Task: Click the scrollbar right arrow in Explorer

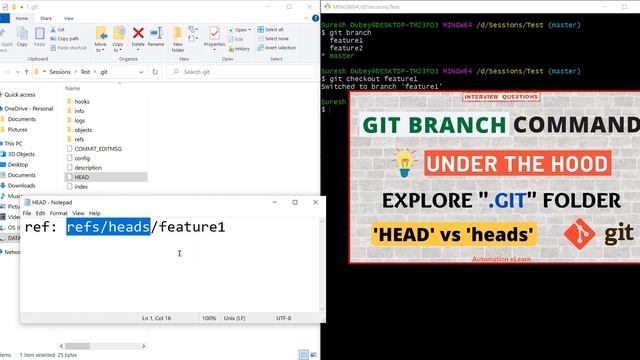Action: point(144,346)
